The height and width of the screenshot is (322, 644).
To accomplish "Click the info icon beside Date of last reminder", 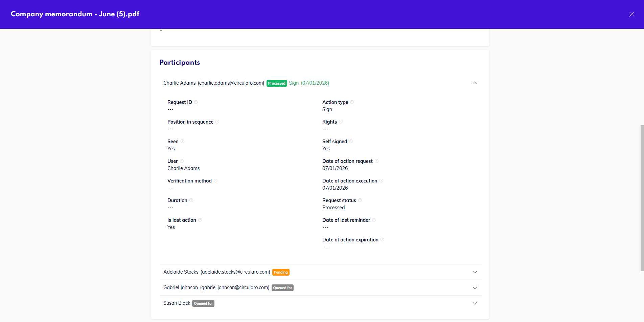I will click(374, 220).
